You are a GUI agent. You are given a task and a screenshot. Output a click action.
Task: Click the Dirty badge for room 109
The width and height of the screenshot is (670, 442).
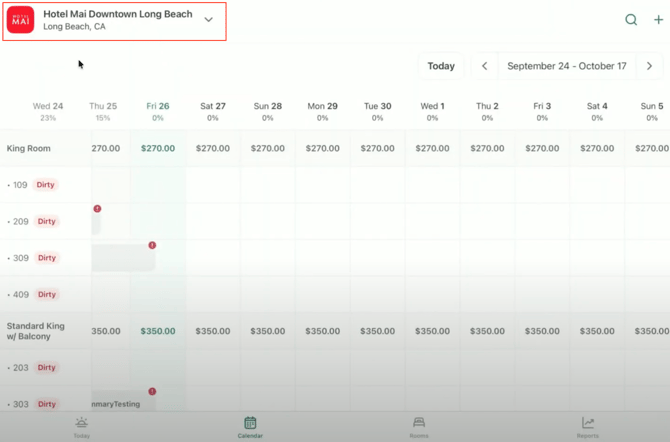coord(47,185)
